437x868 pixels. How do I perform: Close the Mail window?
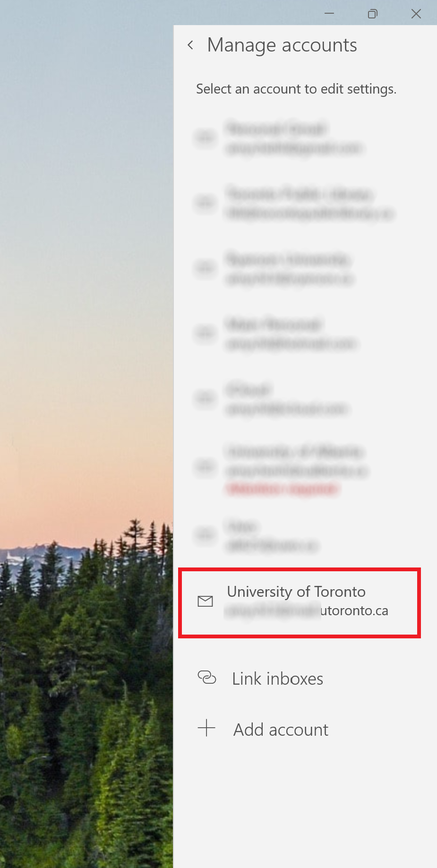pos(416,14)
